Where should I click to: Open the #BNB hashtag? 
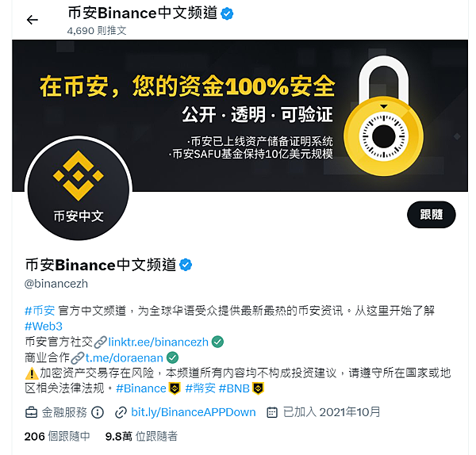(234, 388)
